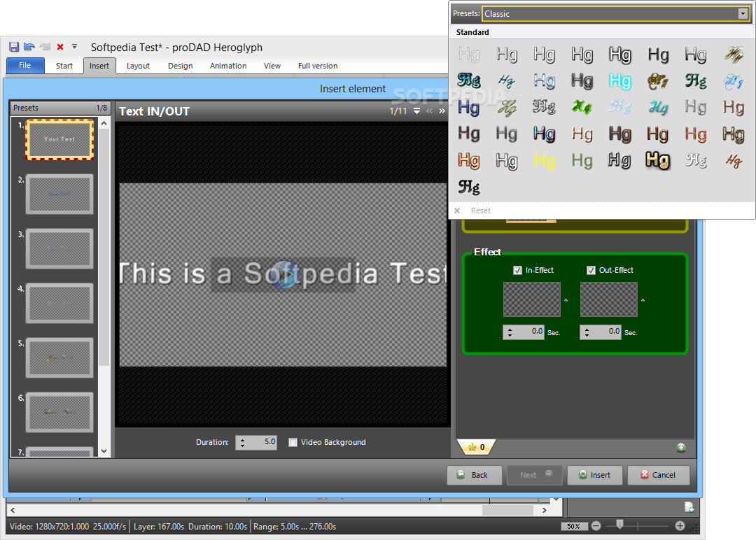756x540 pixels.
Task: Click the green plus add icon
Action: pyautogui.click(x=681, y=448)
